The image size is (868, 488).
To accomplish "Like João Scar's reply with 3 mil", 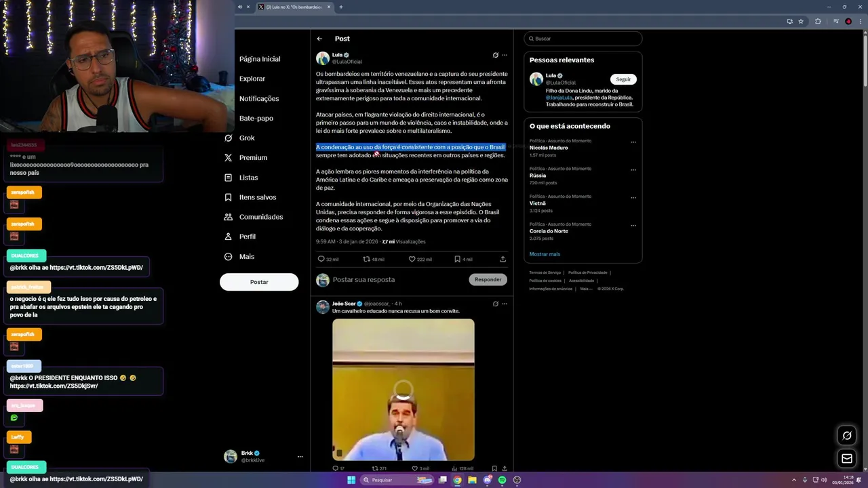I will (x=420, y=468).
